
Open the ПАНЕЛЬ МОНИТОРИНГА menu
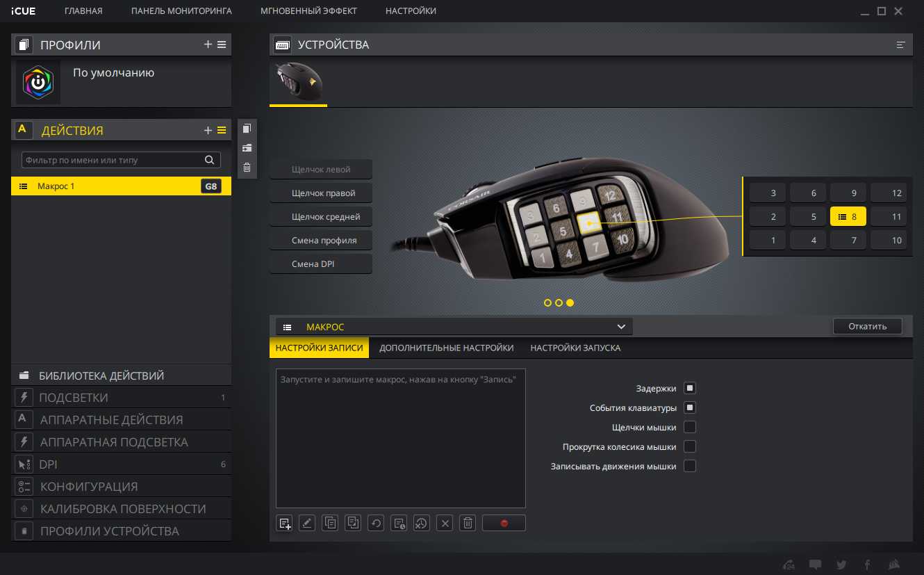tap(181, 11)
